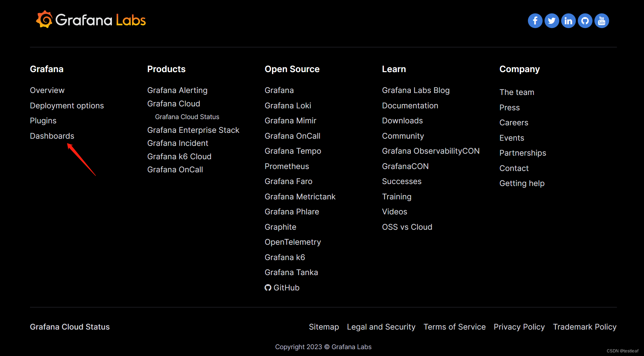The width and height of the screenshot is (644, 356).
Task: Click the Grafana Labs logo
Action: click(x=91, y=20)
